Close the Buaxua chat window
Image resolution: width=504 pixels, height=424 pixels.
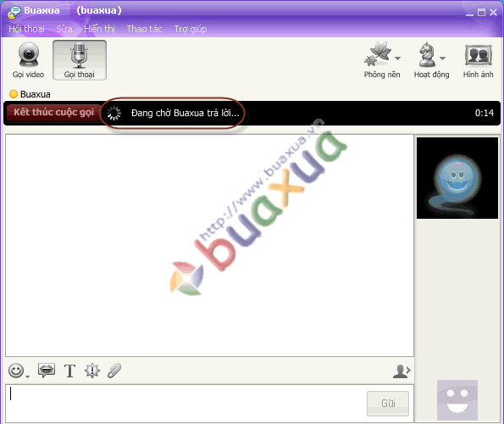493,13
